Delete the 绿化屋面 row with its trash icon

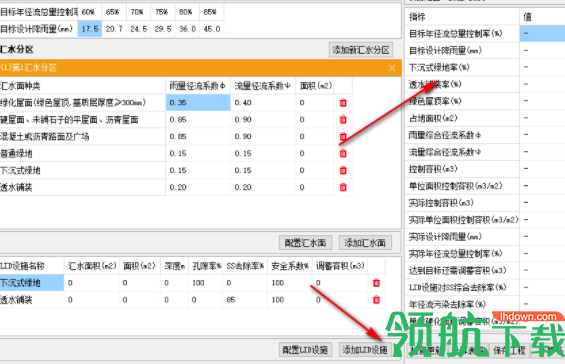[x=343, y=103]
